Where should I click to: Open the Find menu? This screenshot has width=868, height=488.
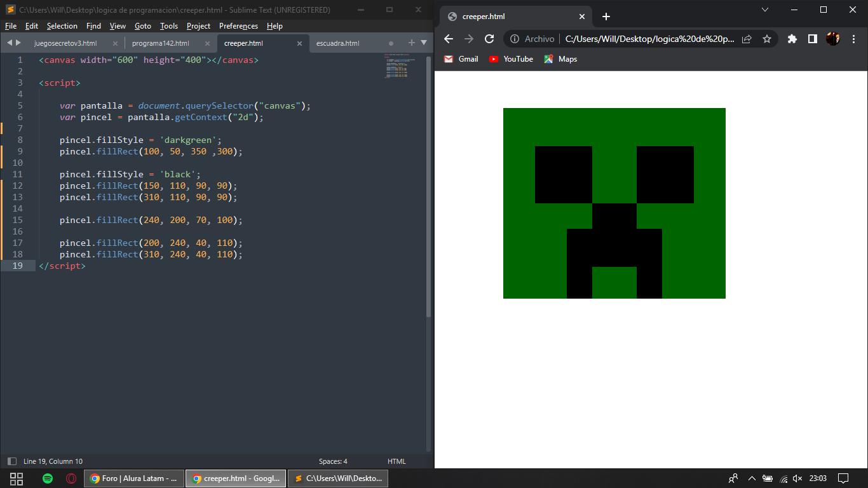(93, 26)
